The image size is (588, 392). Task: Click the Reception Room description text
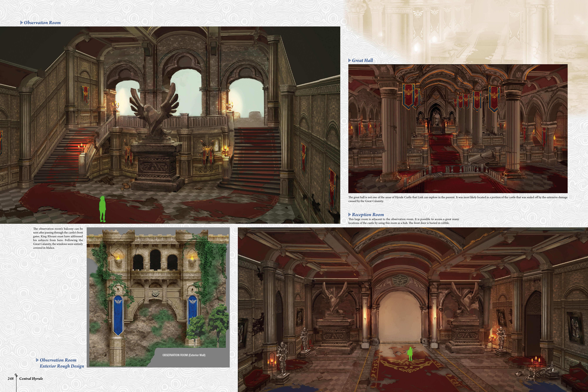[x=404, y=221]
